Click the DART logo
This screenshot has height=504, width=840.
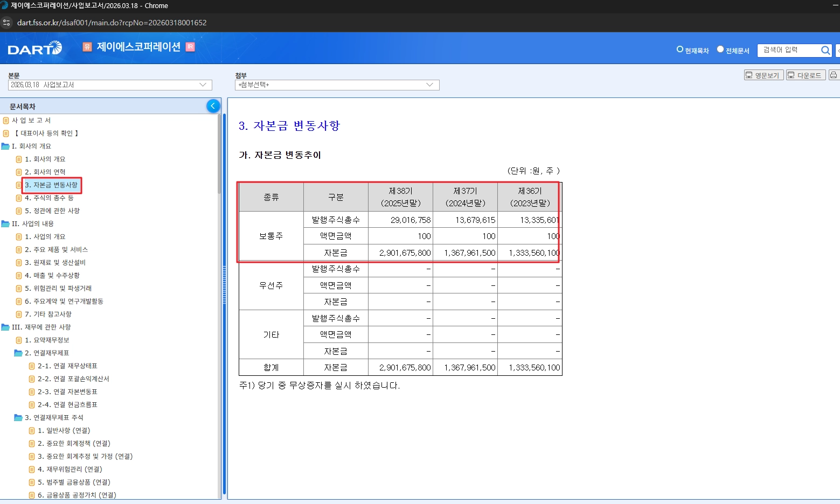35,49
